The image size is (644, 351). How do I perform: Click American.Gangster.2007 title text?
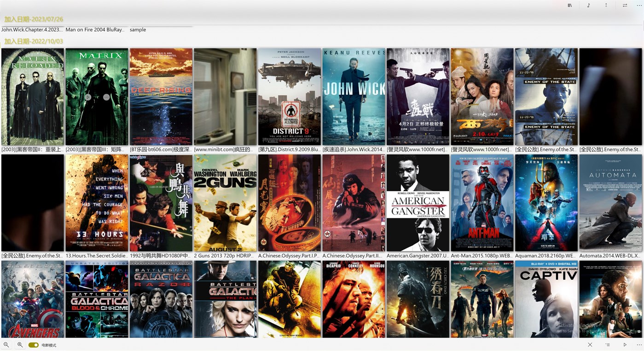[418, 256]
